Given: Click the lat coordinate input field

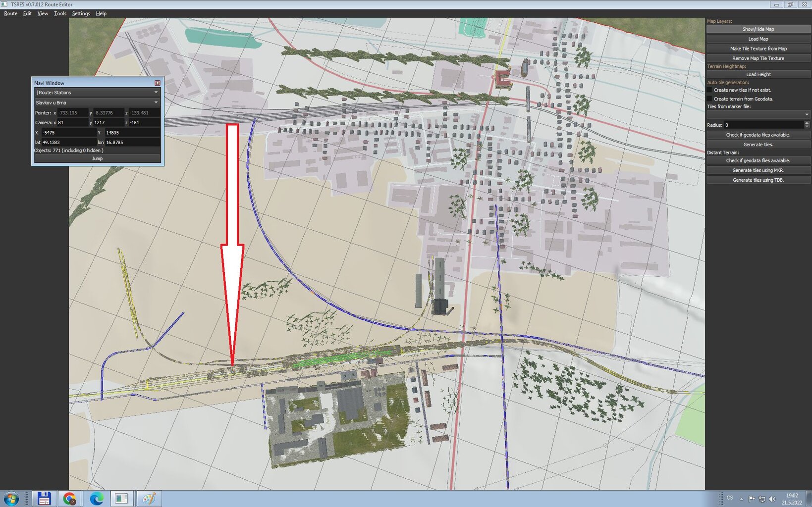Looking at the screenshot, I should (x=68, y=143).
